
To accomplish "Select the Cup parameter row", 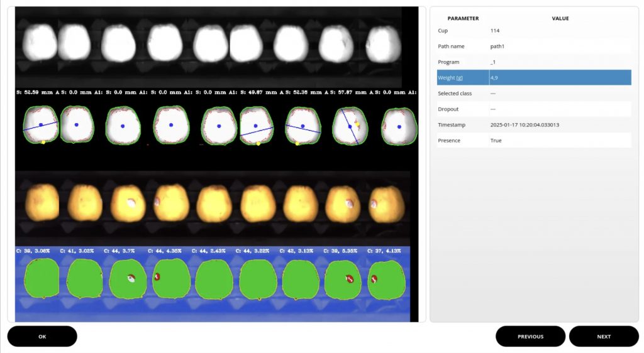I will click(x=534, y=30).
